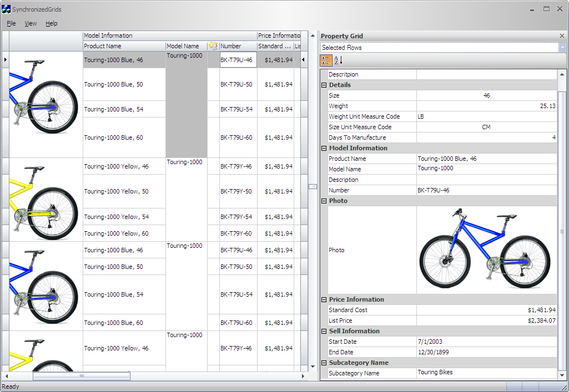569x392 pixels.
Task: Click the Price Information band header
Action: [279, 35]
